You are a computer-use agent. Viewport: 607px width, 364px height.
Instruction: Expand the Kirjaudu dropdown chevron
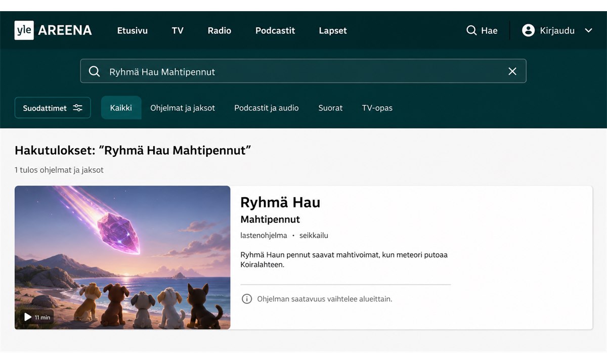pos(588,30)
